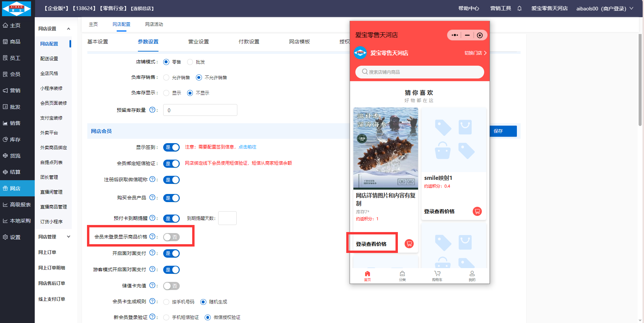Click the mini-program more options dots
644x323 pixels.
tap(455, 35)
